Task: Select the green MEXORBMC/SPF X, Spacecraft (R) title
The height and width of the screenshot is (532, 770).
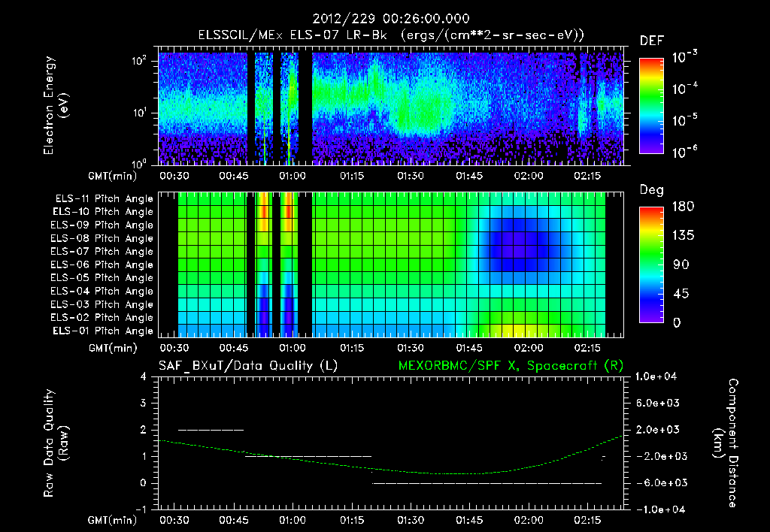Action: (x=511, y=366)
